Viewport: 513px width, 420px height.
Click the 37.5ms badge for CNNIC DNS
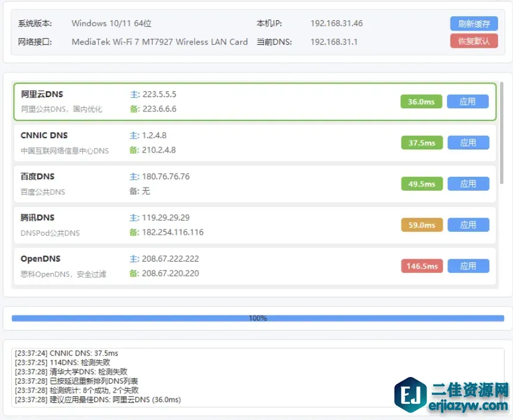[x=421, y=142]
